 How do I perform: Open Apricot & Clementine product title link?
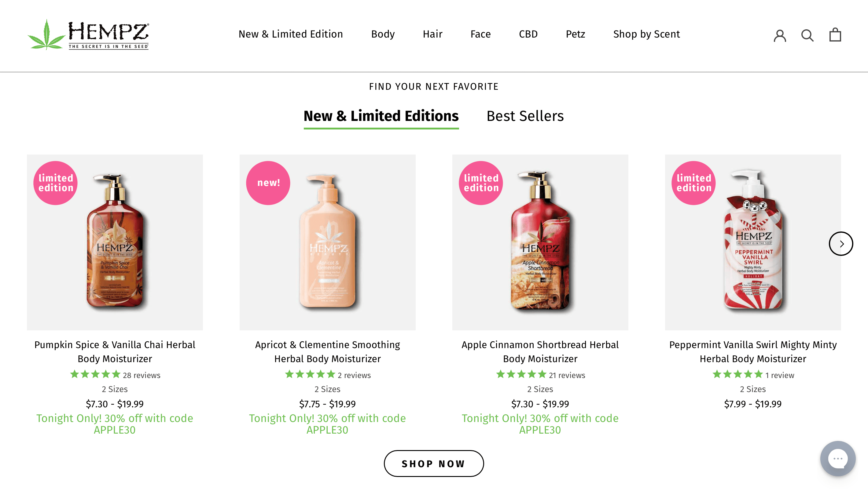(x=327, y=351)
